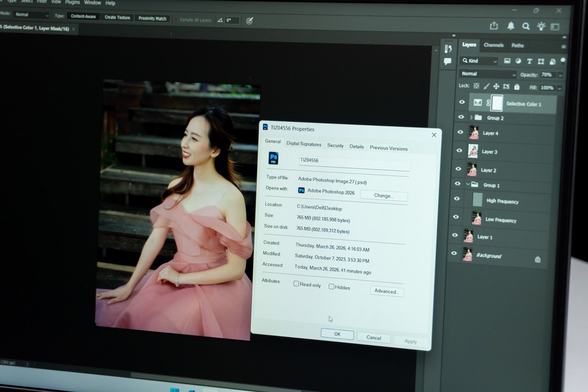Switch to the Channels tab

[493, 45]
